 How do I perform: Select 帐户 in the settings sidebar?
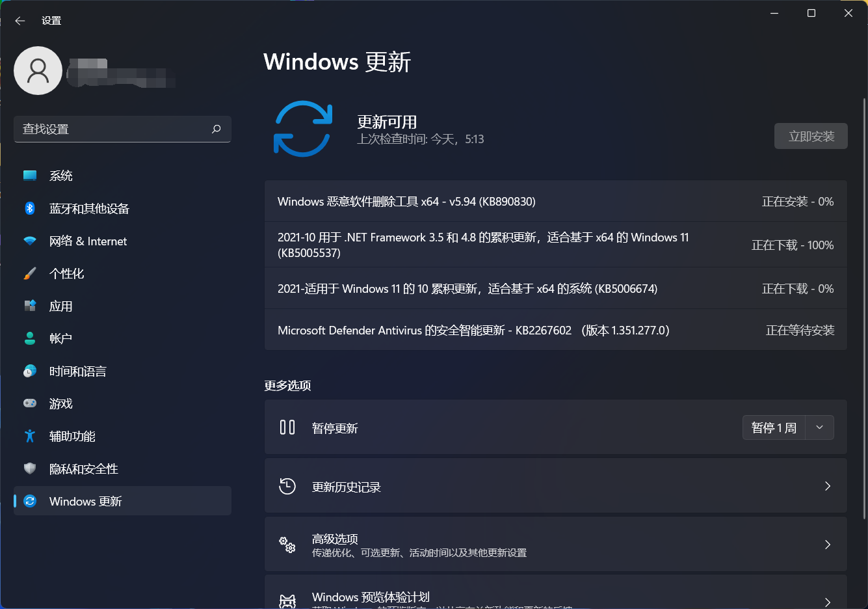pos(61,338)
